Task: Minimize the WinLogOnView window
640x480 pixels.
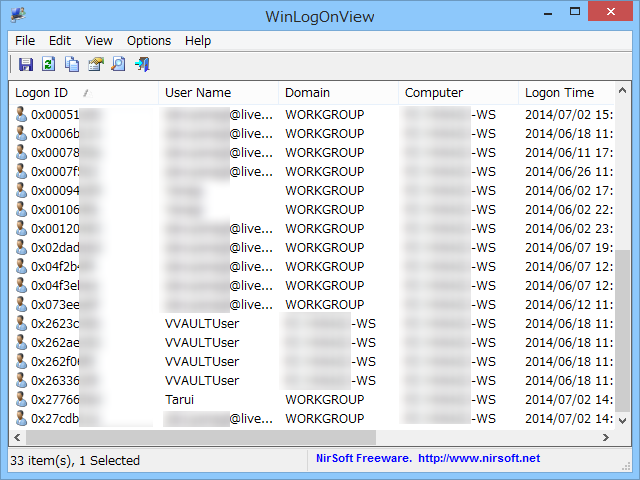Action: coord(548,12)
